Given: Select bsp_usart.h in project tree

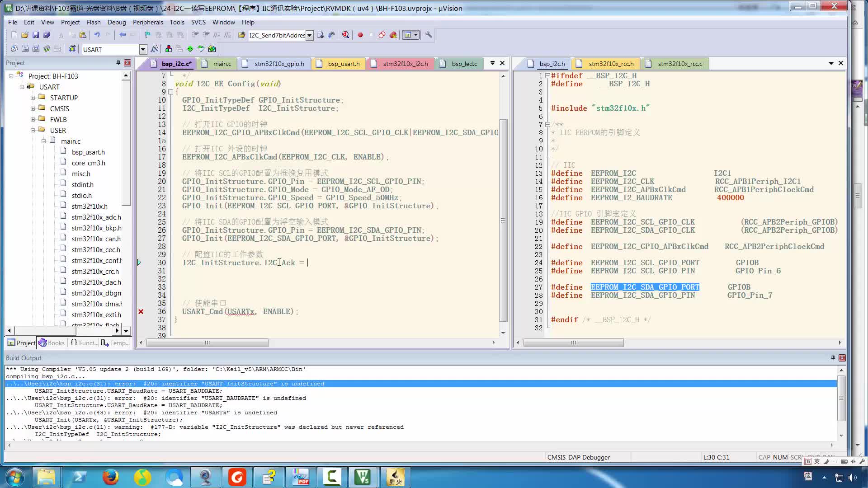Looking at the screenshot, I should [x=88, y=152].
